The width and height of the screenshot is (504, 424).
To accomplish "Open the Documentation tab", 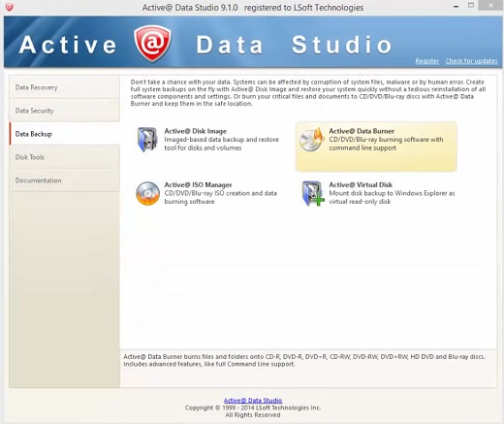I will pyautogui.click(x=65, y=180).
